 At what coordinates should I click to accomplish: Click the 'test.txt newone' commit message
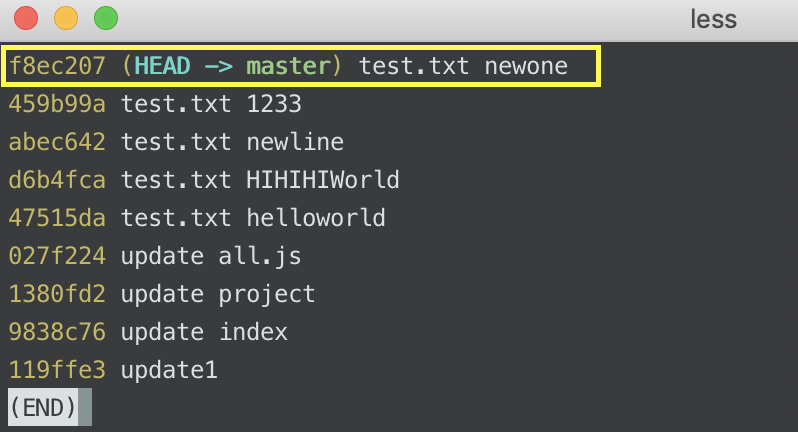(x=463, y=66)
